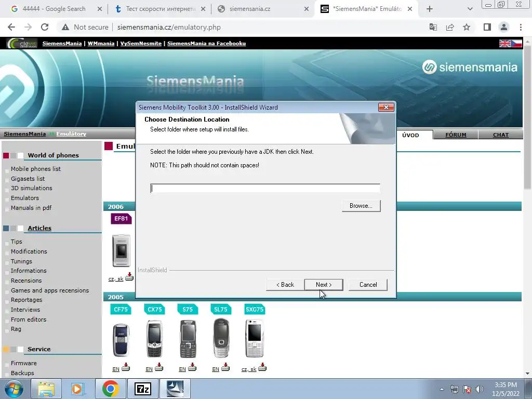Switch language with the UK flag icon
The width and height of the screenshot is (532, 399).
505,44
